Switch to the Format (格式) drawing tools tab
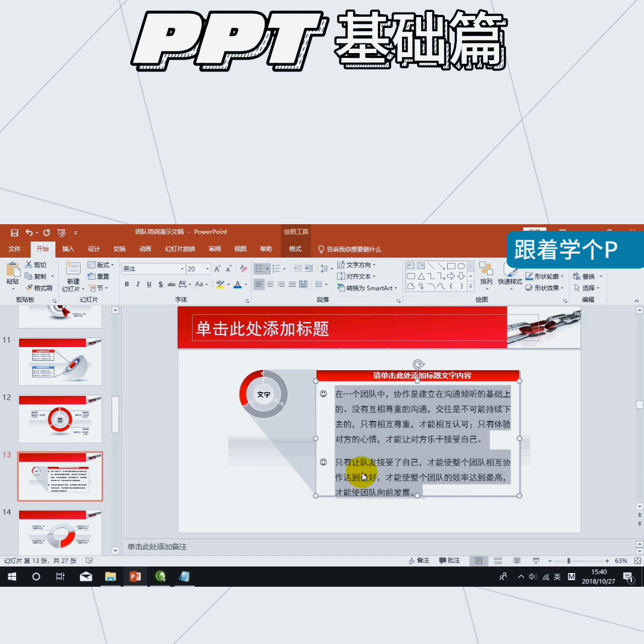Viewport: 644px width, 644px height. point(295,249)
